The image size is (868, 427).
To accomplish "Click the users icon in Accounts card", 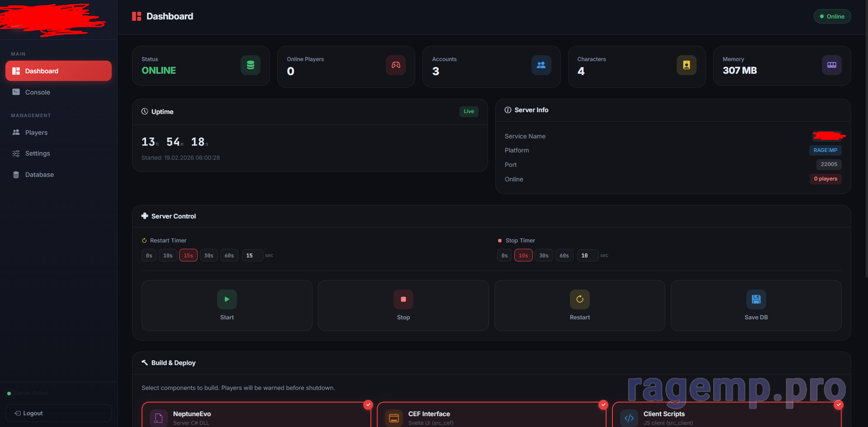I will [x=541, y=65].
